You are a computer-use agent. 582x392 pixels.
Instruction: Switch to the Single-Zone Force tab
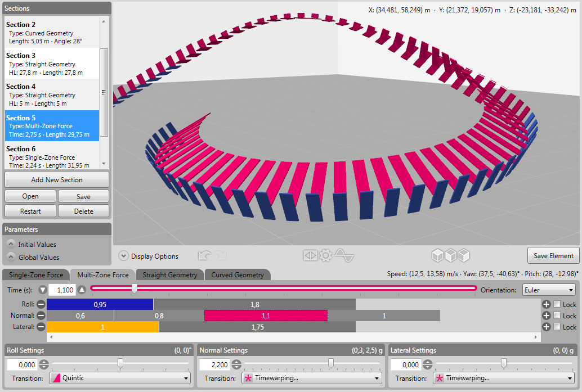click(35, 275)
